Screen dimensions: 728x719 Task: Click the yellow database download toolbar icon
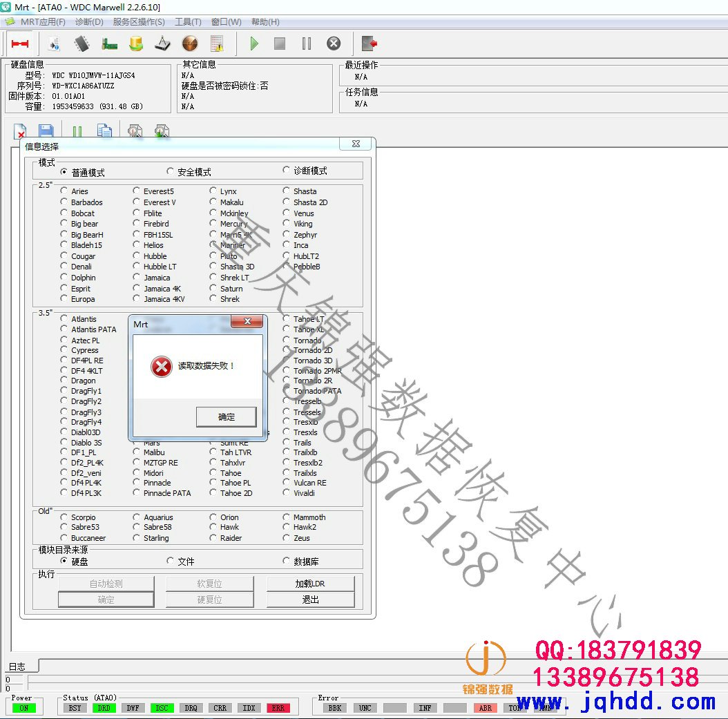[136, 44]
